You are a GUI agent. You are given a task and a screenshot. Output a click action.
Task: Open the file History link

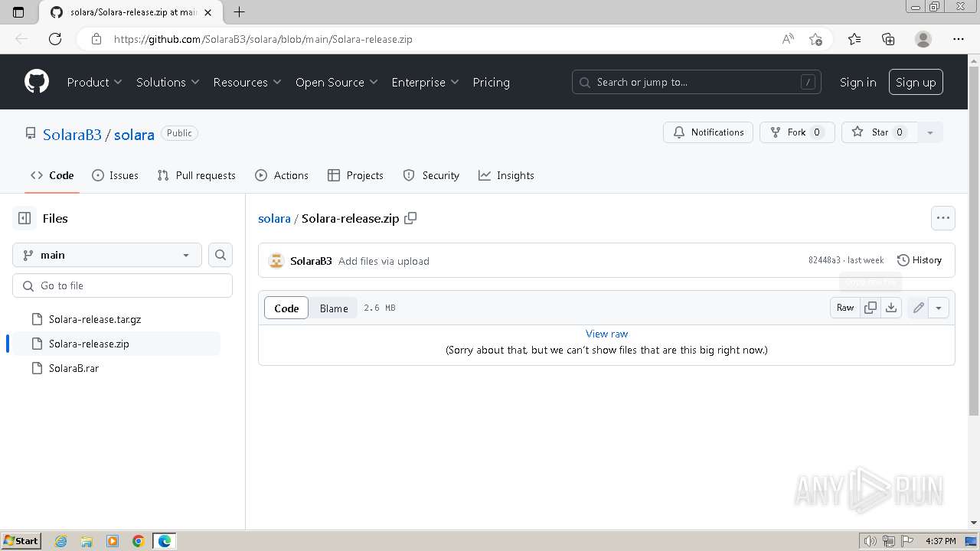coord(919,260)
